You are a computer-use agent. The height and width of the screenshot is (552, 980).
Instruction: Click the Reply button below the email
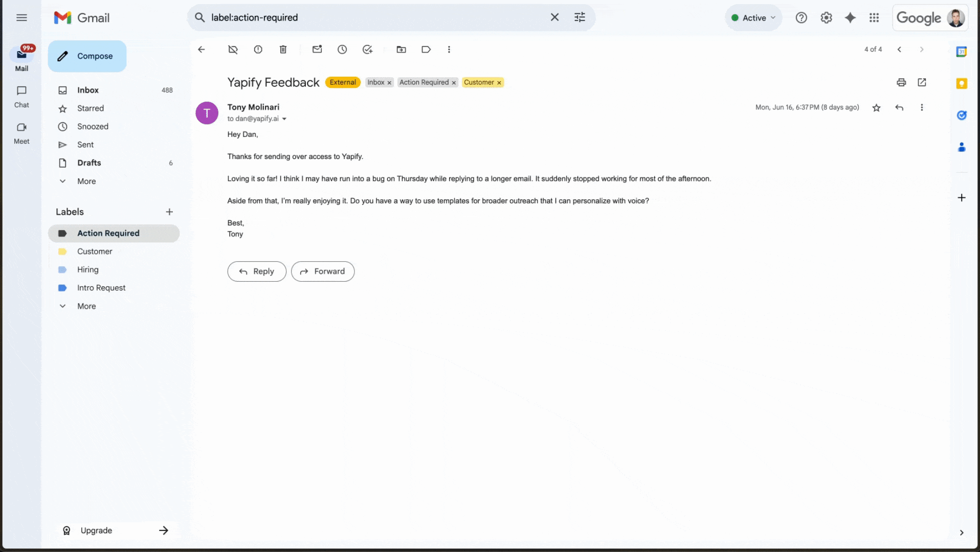(x=256, y=271)
